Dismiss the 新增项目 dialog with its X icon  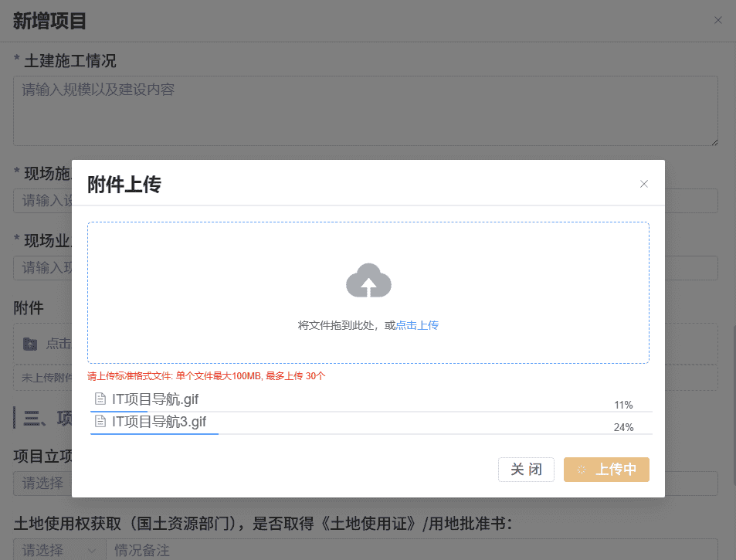(717, 21)
